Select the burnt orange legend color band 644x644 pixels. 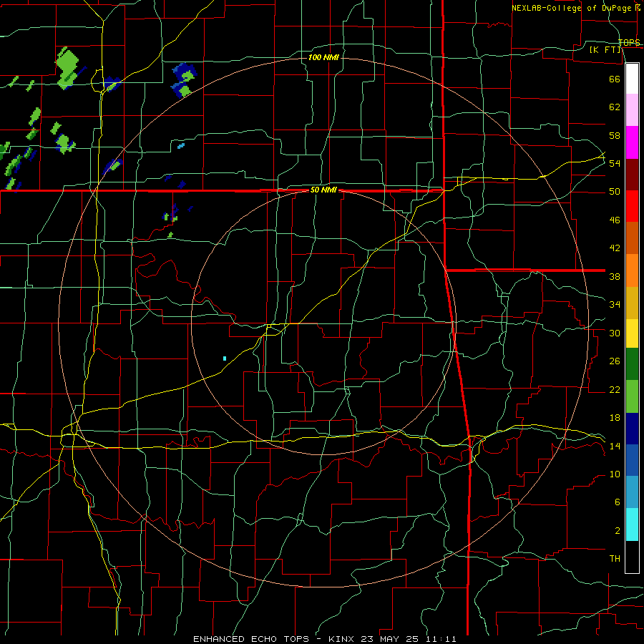point(632,238)
